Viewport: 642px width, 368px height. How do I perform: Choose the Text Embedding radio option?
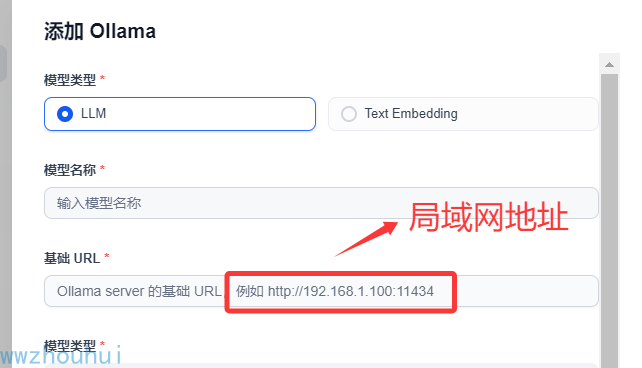click(349, 114)
